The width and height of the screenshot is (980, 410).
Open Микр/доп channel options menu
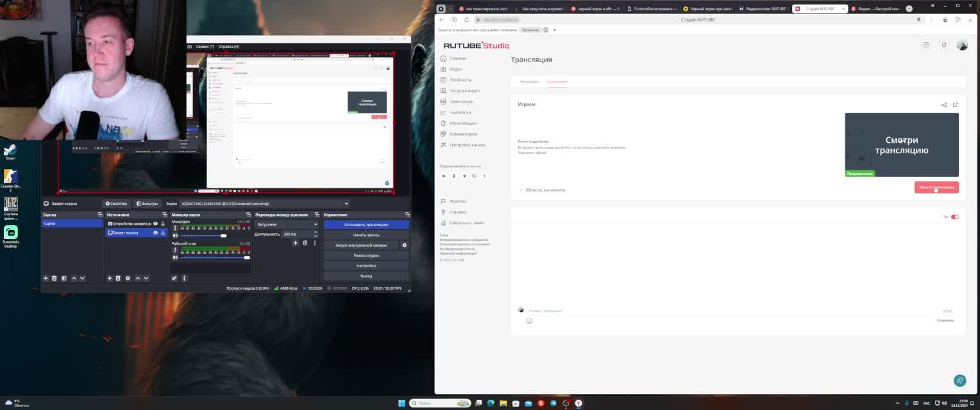point(175,228)
